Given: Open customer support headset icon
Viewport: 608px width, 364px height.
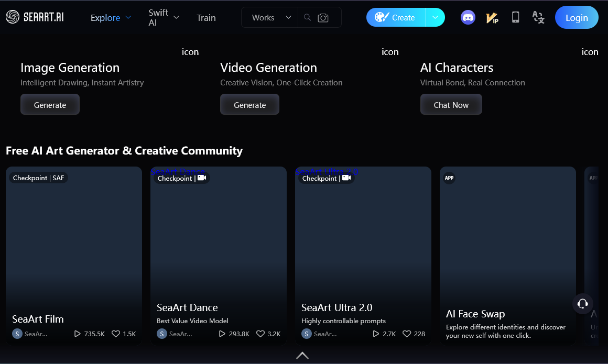Looking at the screenshot, I should (582, 304).
